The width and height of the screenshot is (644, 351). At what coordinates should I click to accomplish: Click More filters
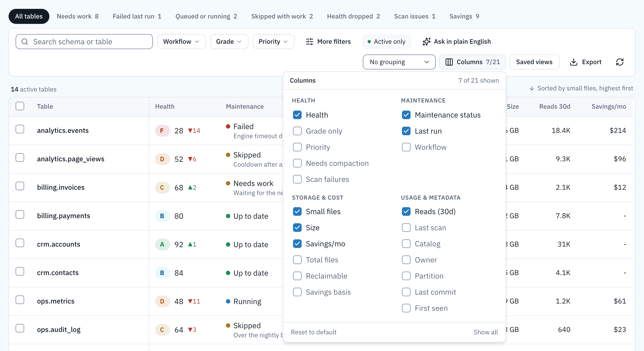[x=328, y=42]
